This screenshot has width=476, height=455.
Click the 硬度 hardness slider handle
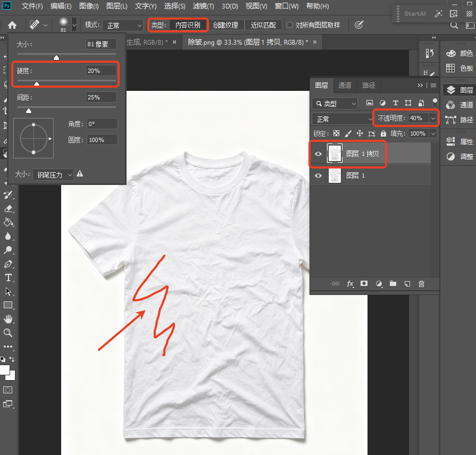(37, 83)
